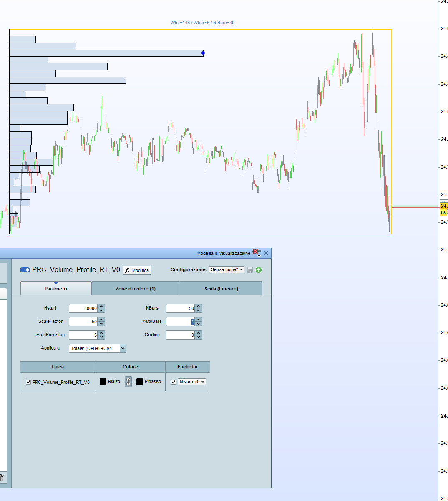Image resolution: width=448 pixels, height=501 pixels.
Task: Save configuration with the floppy disk icon
Action: click(x=250, y=270)
